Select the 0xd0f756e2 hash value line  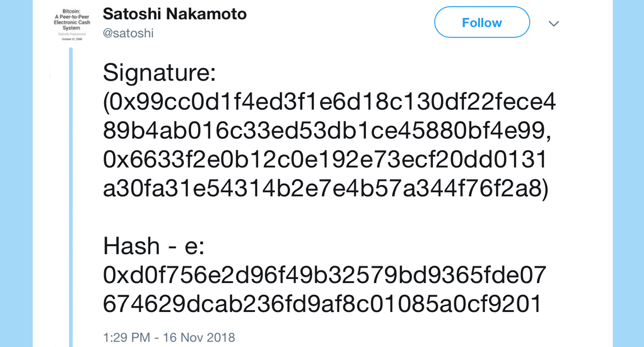click(327, 273)
